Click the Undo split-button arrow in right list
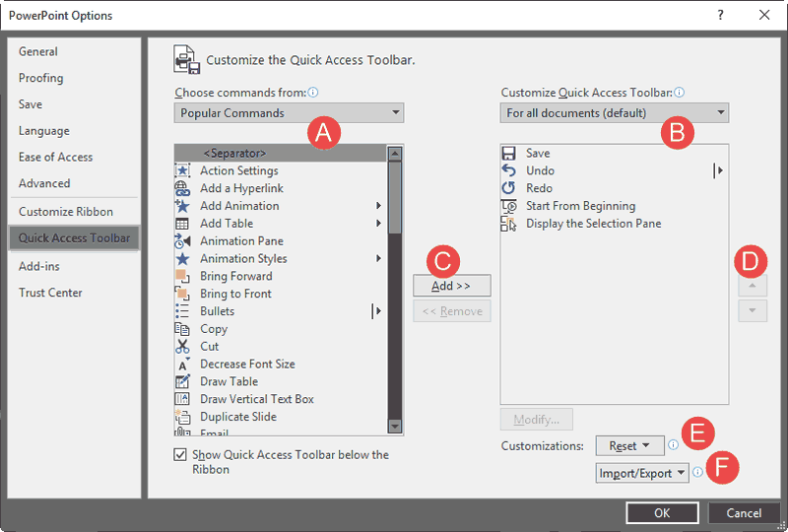788x532 pixels. (718, 170)
